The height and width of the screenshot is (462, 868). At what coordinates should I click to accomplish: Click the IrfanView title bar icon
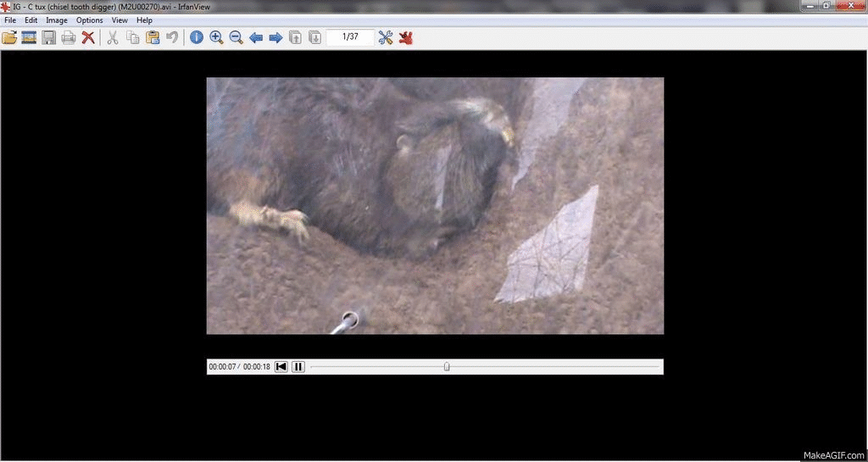[x=5, y=7]
